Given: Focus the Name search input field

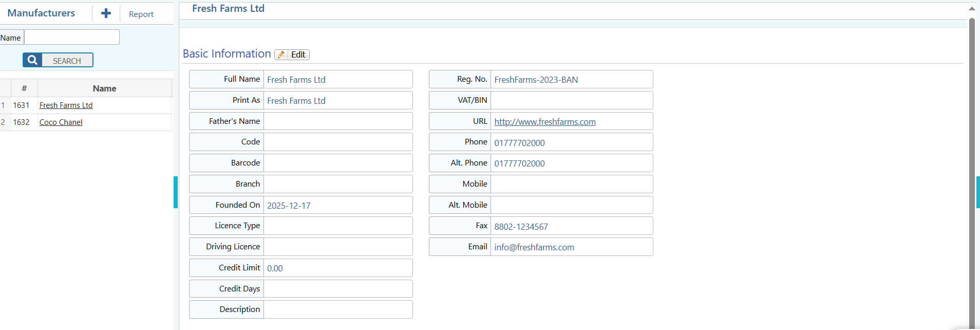Looking at the screenshot, I should (x=72, y=37).
